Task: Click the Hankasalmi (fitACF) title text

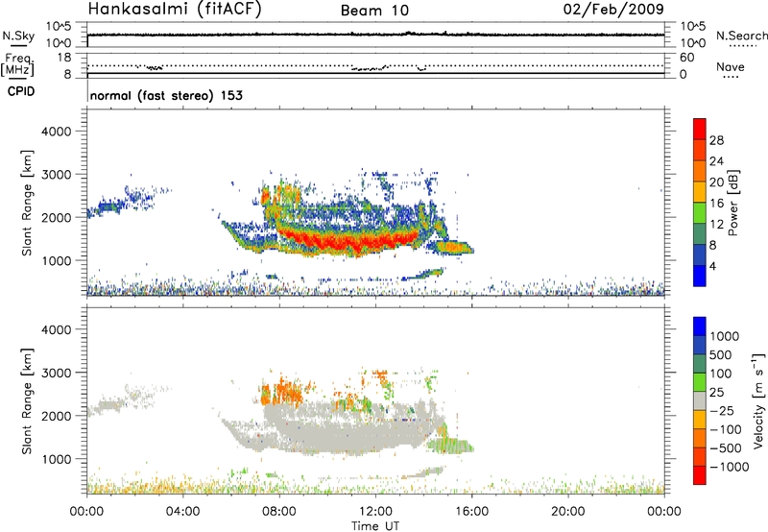Action: point(175,10)
